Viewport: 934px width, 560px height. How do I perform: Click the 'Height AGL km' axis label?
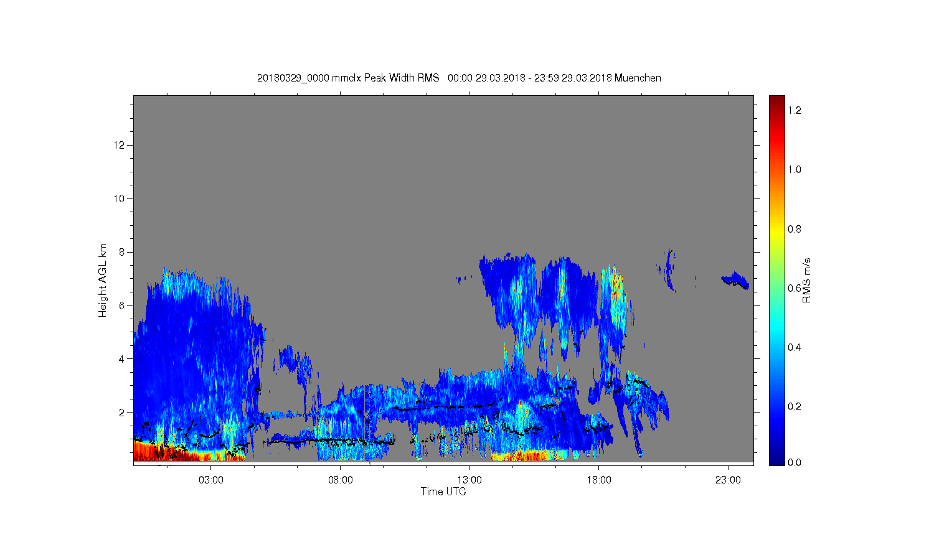(x=103, y=280)
